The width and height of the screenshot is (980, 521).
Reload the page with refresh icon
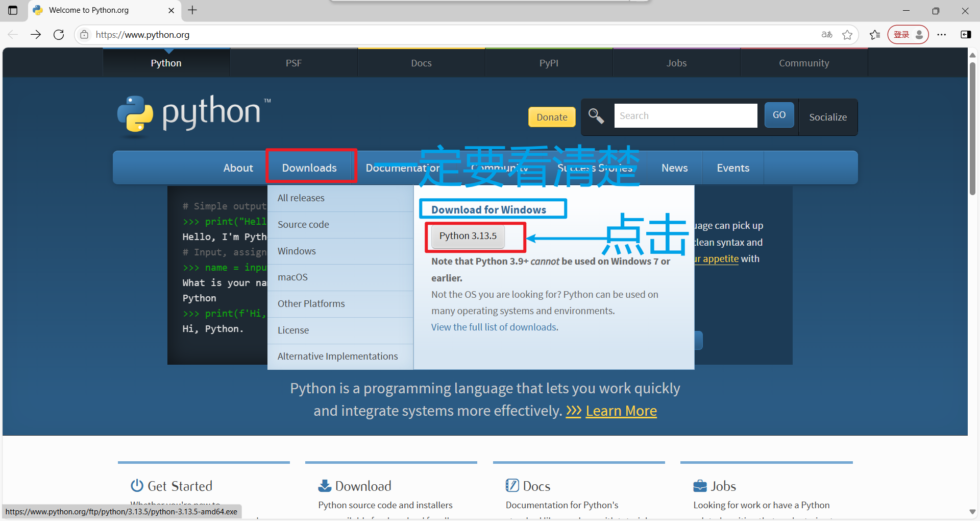59,35
